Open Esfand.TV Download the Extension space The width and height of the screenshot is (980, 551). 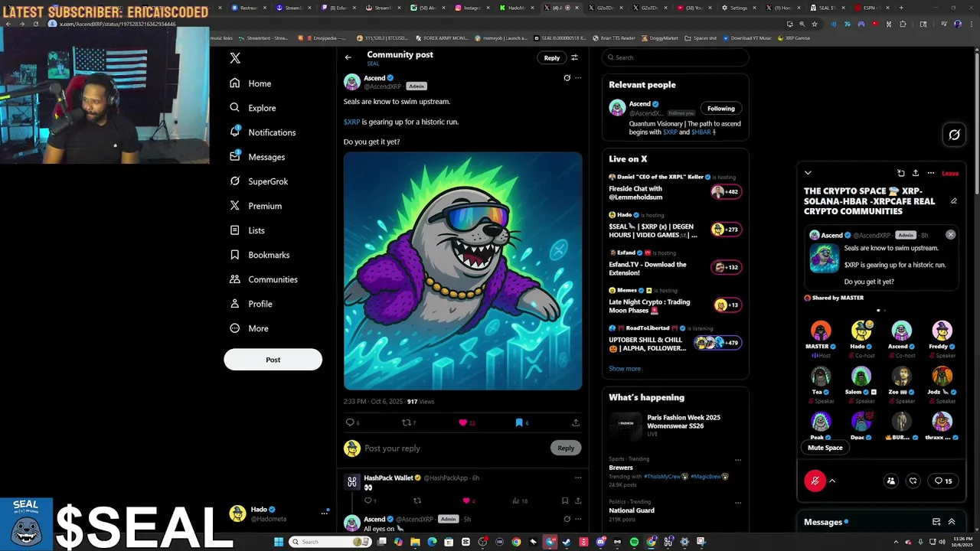pyautogui.click(x=674, y=263)
